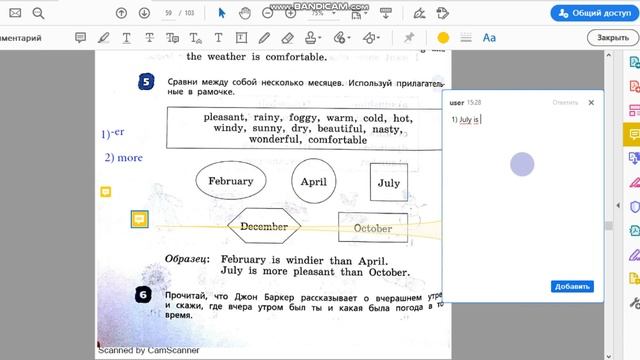Choose the selection arrow tool
This screenshot has width=640, height=360.
pos(222,13)
